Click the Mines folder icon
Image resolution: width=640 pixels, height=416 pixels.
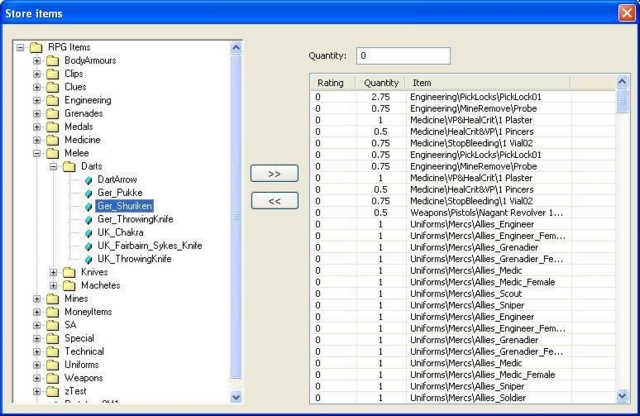52,299
